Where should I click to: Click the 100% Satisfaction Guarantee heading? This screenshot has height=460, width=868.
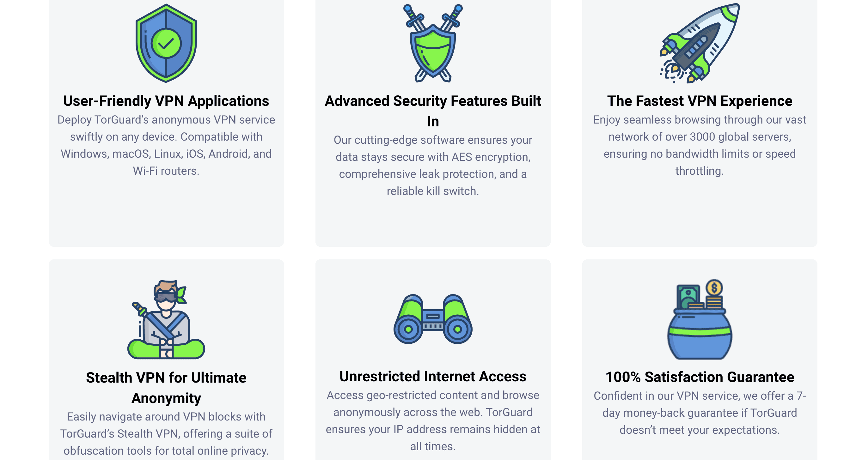pos(700,377)
